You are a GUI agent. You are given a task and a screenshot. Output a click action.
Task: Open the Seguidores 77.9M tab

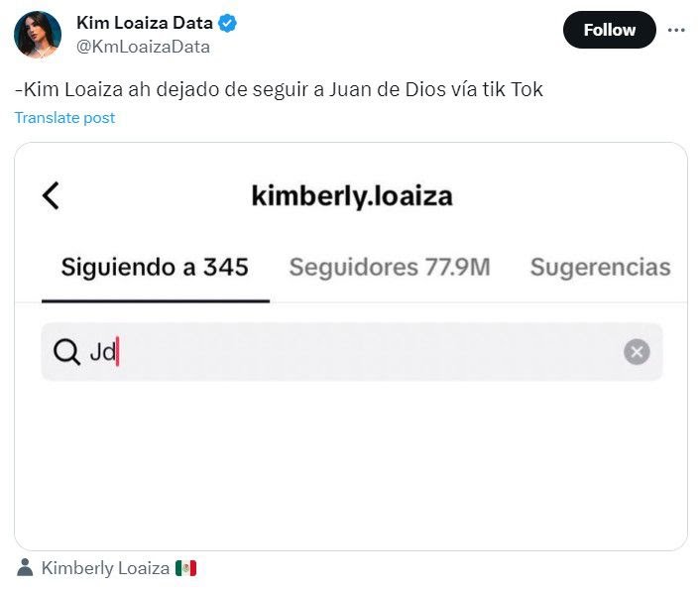coord(390,267)
